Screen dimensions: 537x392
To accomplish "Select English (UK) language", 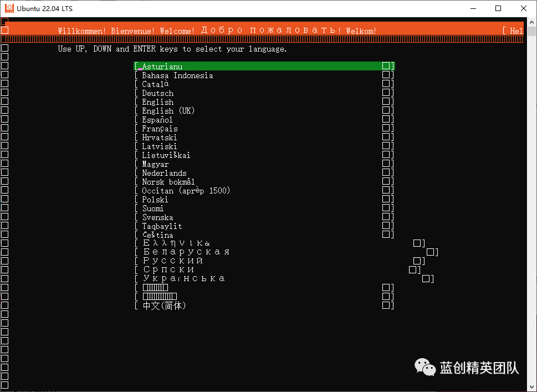I will [x=264, y=111].
